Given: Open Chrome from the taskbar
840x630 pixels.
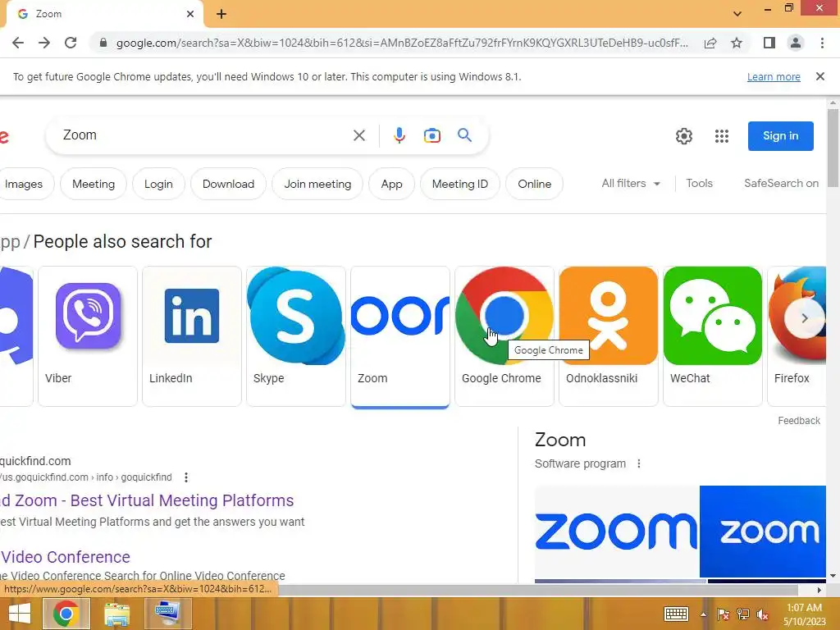Looking at the screenshot, I should click(66, 614).
